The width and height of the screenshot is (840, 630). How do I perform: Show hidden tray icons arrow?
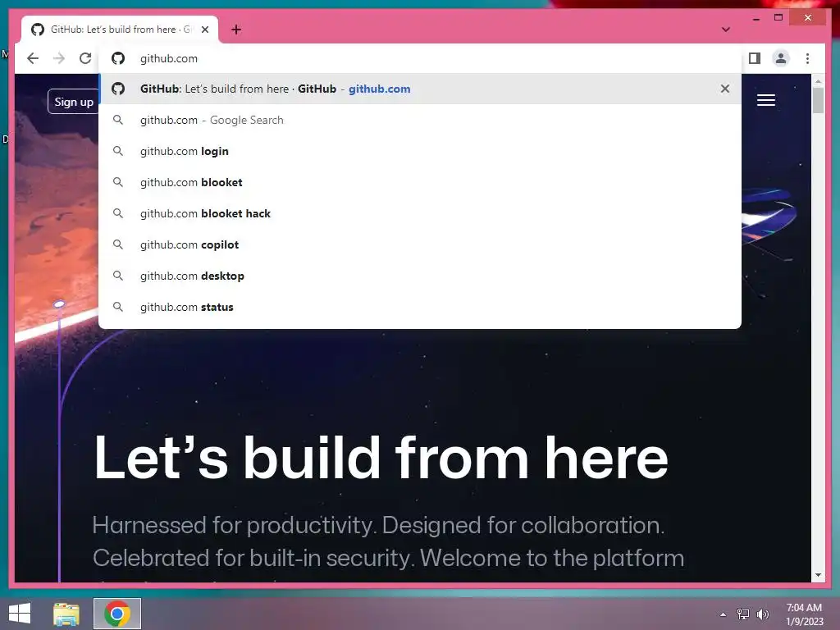[x=723, y=614]
